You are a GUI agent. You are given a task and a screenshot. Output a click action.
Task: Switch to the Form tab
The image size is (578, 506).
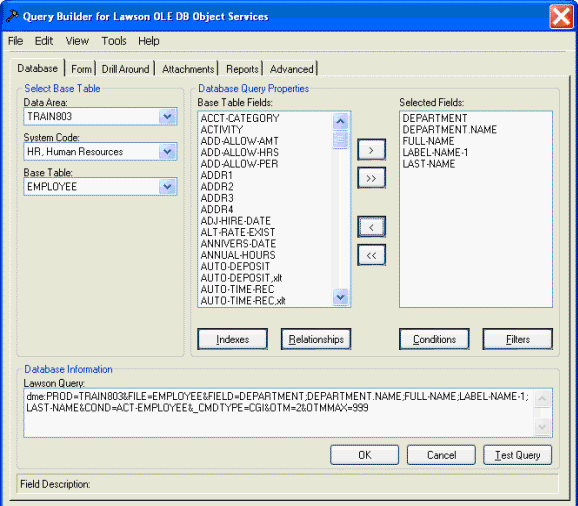click(81, 69)
